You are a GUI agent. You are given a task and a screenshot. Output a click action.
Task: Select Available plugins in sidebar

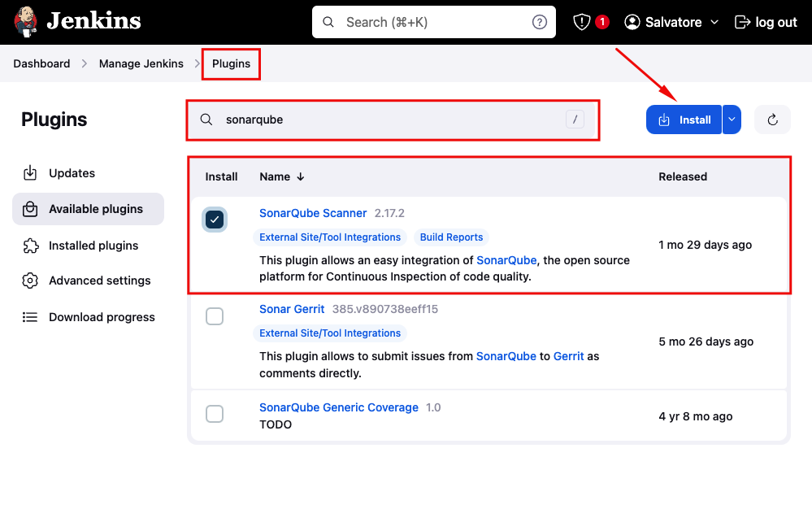(x=88, y=209)
